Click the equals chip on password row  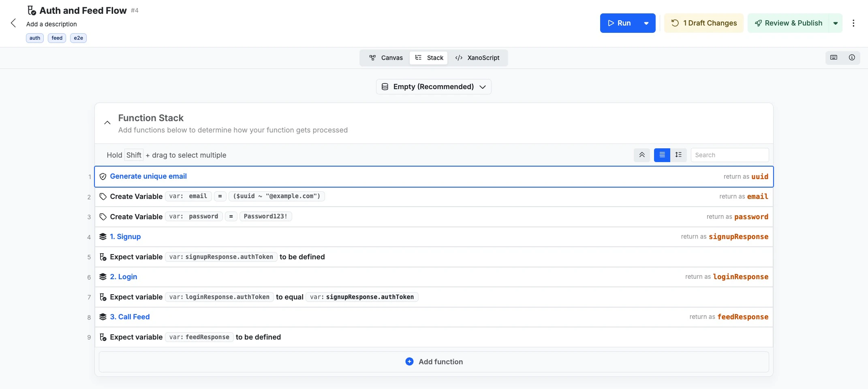pyautogui.click(x=231, y=216)
